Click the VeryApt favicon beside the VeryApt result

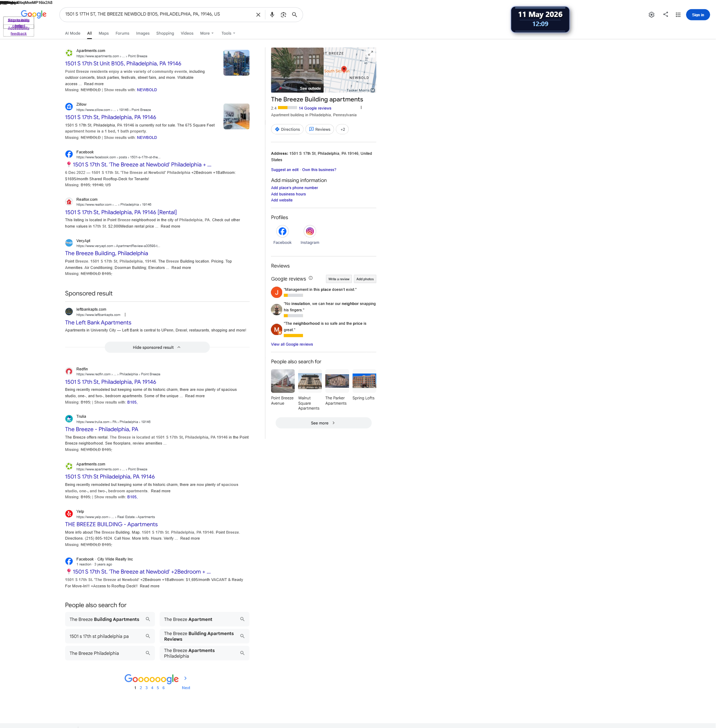pyautogui.click(x=69, y=243)
